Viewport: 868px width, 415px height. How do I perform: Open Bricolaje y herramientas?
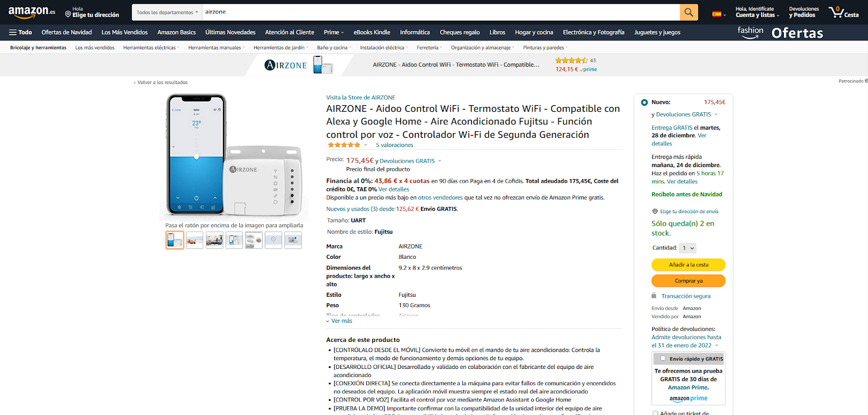(38, 48)
